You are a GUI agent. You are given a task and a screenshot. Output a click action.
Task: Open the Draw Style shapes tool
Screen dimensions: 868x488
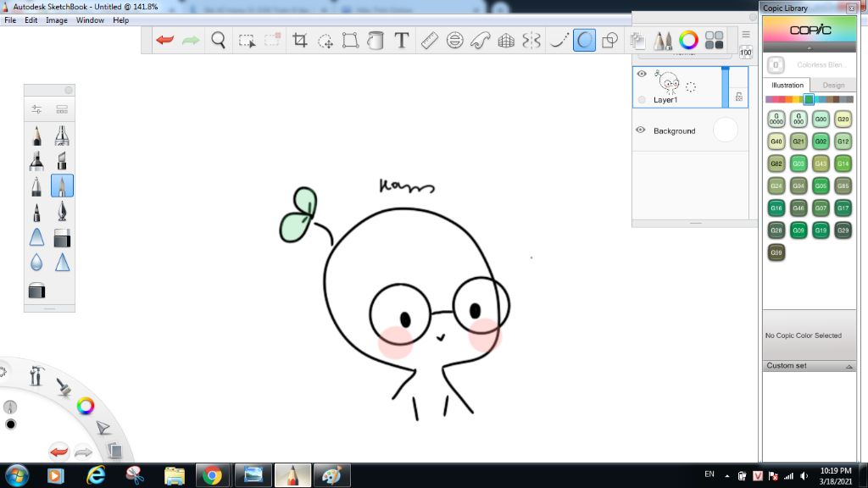coord(610,41)
